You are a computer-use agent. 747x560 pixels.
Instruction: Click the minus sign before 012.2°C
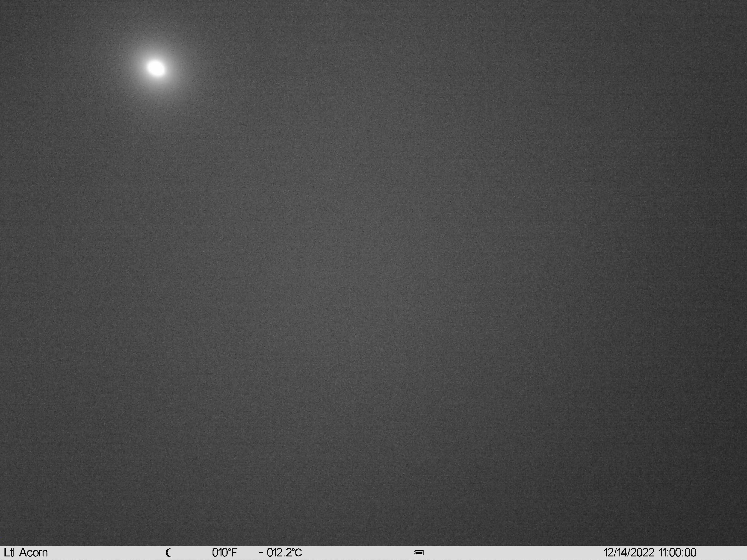(261, 553)
